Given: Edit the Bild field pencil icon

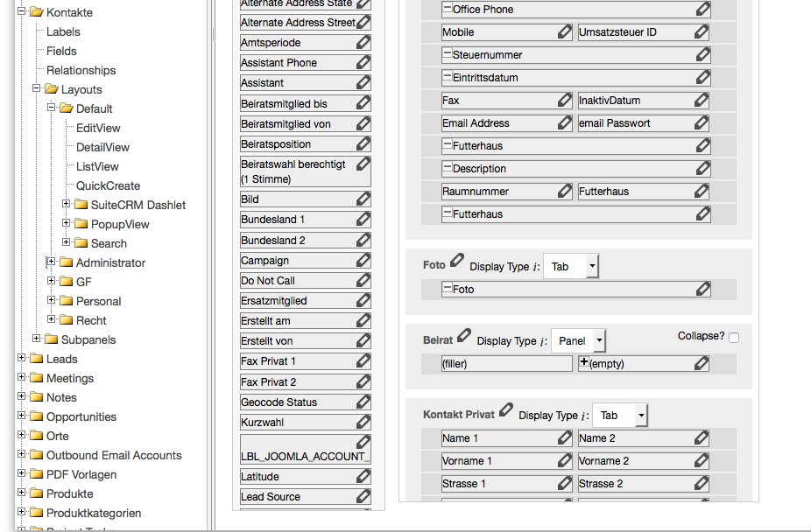Looking at the screenshot, I should click(x=363, y=199).
